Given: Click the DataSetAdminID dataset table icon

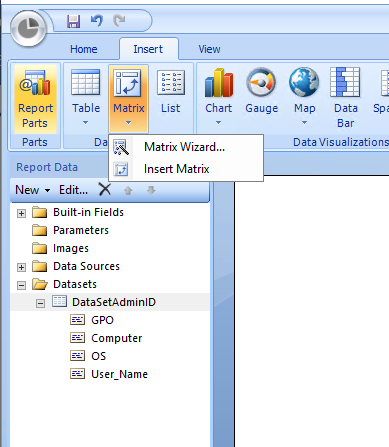Looking at the screenshot, I should tap(59, 301).
